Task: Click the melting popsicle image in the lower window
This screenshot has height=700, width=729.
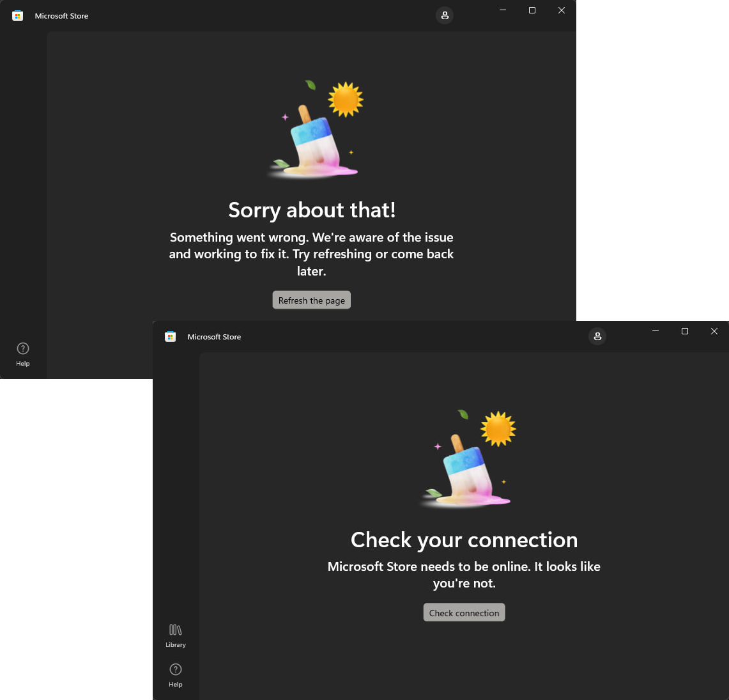Action: 468,458
